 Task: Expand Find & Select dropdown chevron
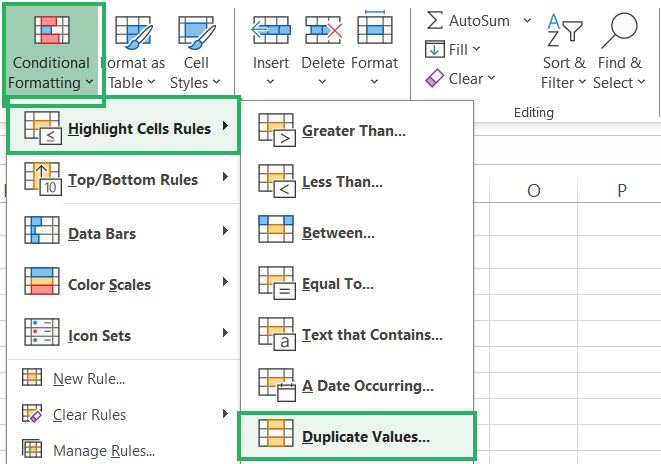click(x=642, y=82)
